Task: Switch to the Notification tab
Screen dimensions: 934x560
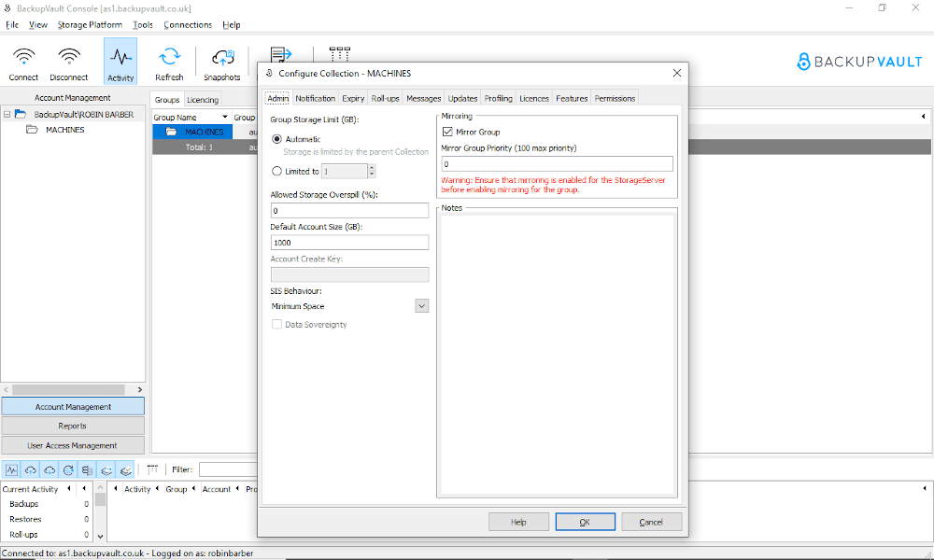Action: [315, 98]
